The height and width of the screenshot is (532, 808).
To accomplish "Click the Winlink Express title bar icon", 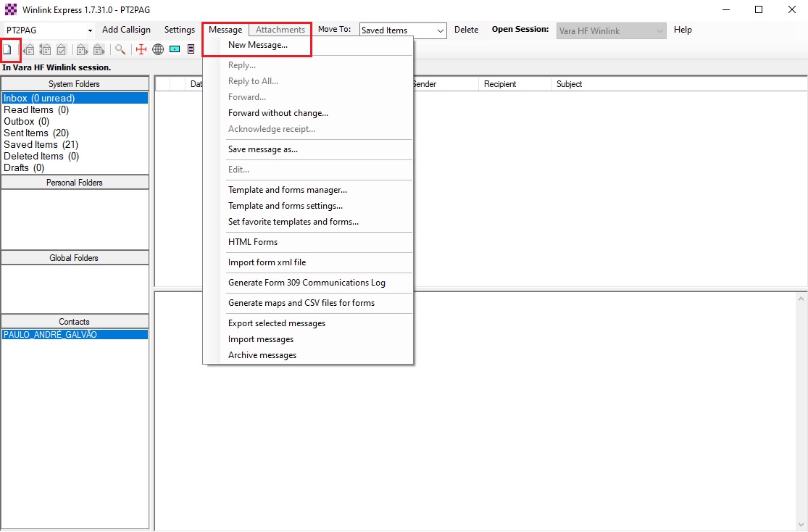I will [x=10, y=9].
